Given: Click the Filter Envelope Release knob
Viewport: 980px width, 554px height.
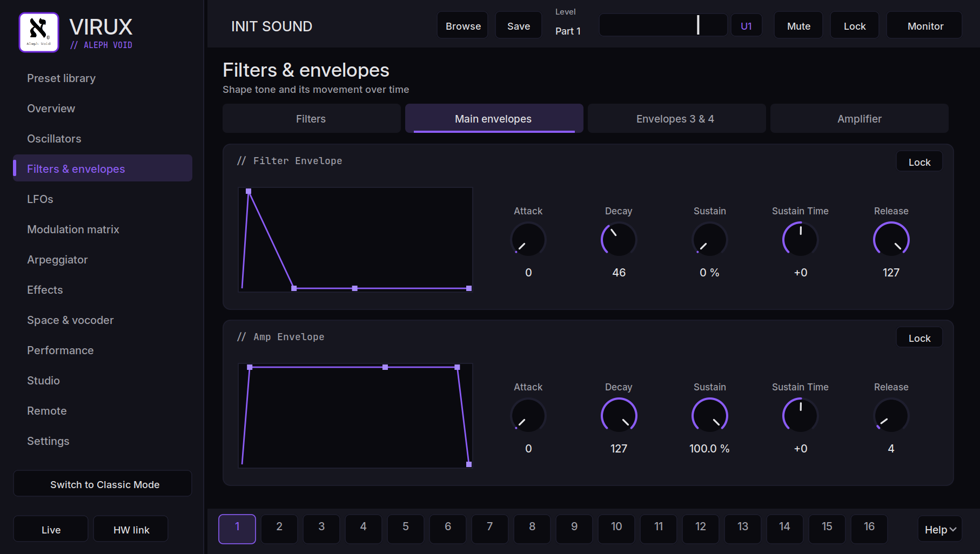Looking at the screenshot, I should pyautogui.click(x=891, y=240).
